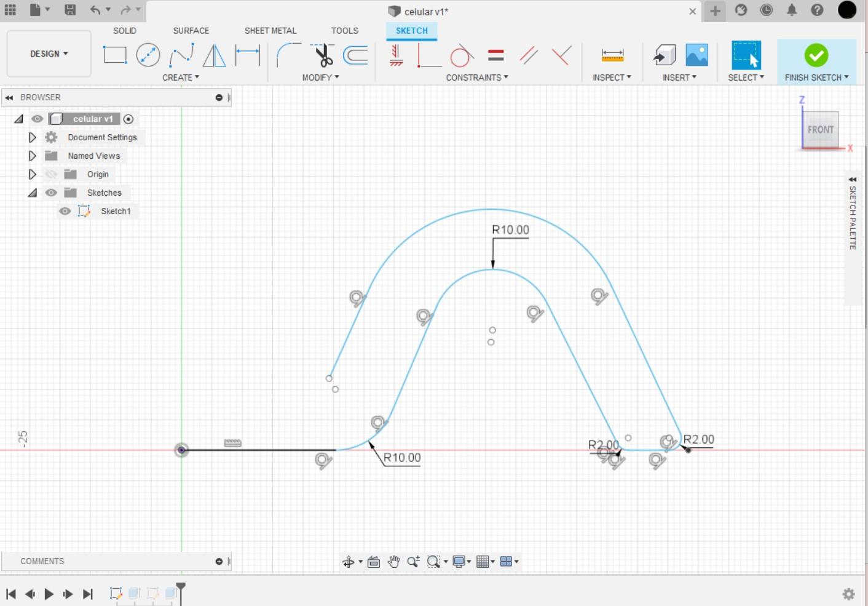Hide Sketch1 with its eye icon
This screenshot has height=606, width=868.
click(x=65, y=211)
